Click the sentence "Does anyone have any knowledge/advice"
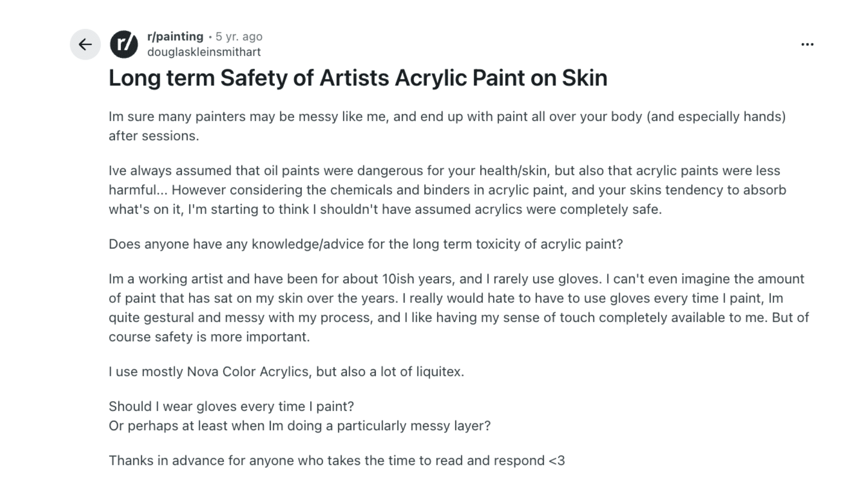 [365, 244]
